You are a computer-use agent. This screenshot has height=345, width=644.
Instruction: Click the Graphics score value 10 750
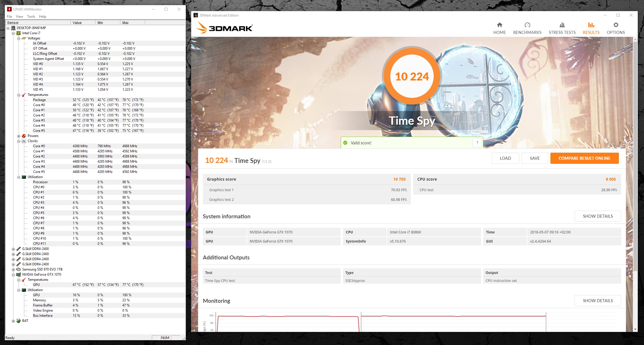click(x=399, y=179)
